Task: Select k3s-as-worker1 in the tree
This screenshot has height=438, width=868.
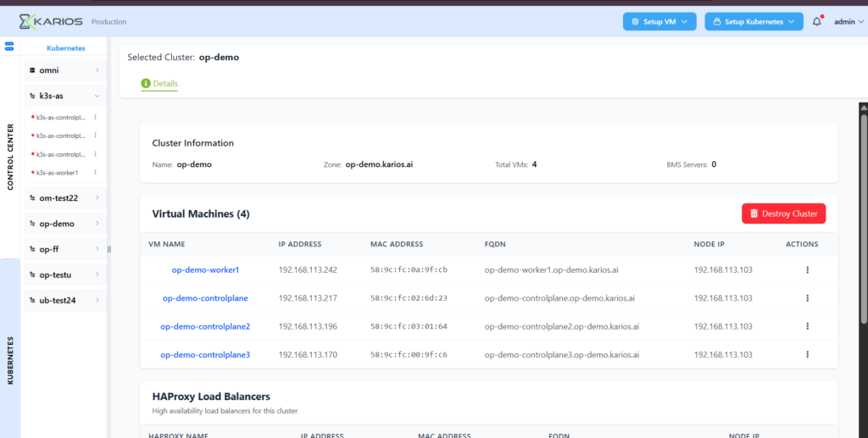Action: pos(57,173)
